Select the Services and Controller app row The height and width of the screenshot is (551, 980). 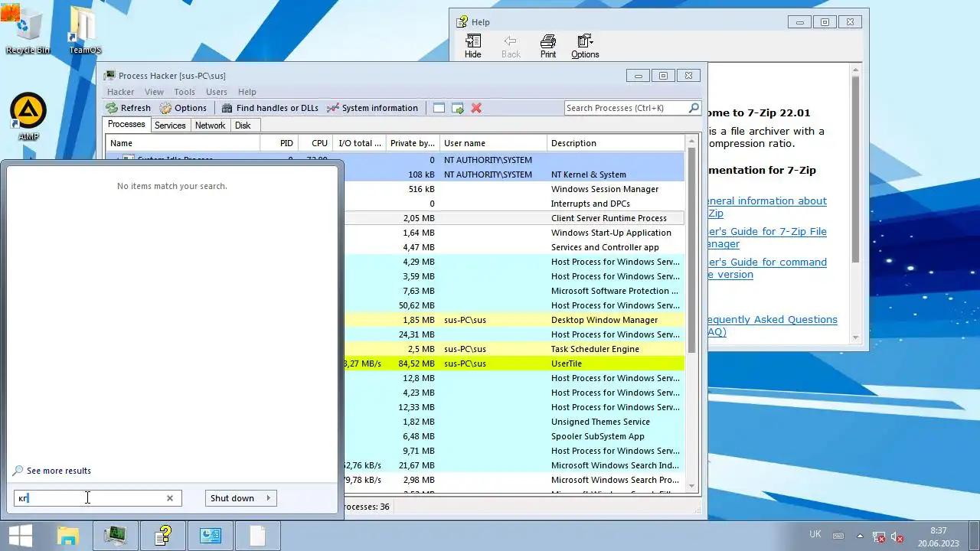click(x=514, y=247)
